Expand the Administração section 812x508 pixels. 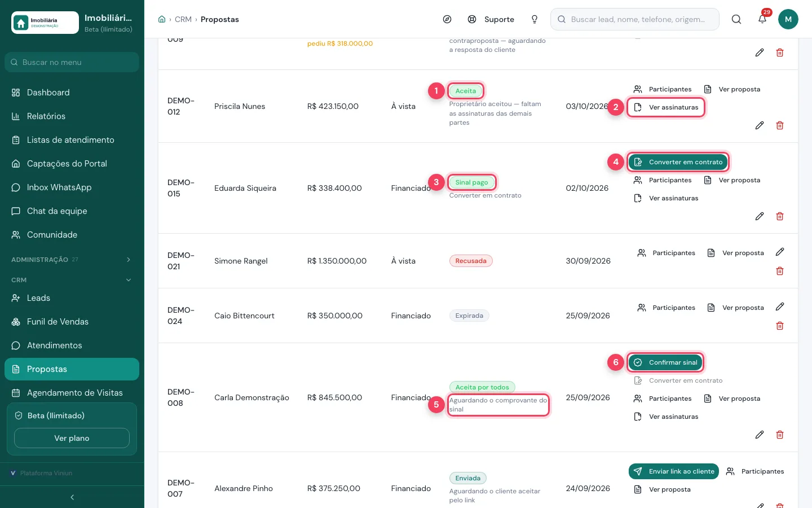72,260
